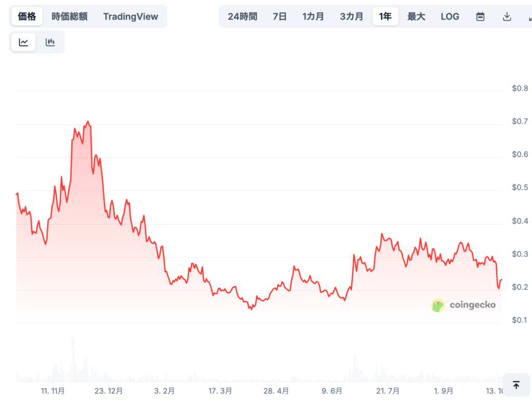Switch to the 時価総額 tab
532x404 pixels.
(70, 17)
